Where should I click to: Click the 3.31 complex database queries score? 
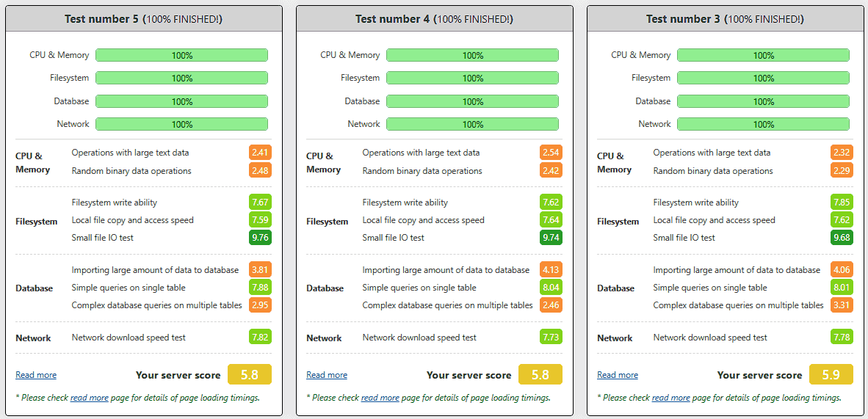click(842, 305)
